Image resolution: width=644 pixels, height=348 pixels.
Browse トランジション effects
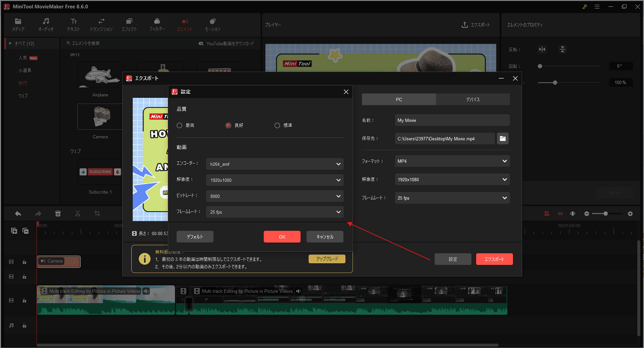coord(101,24)
